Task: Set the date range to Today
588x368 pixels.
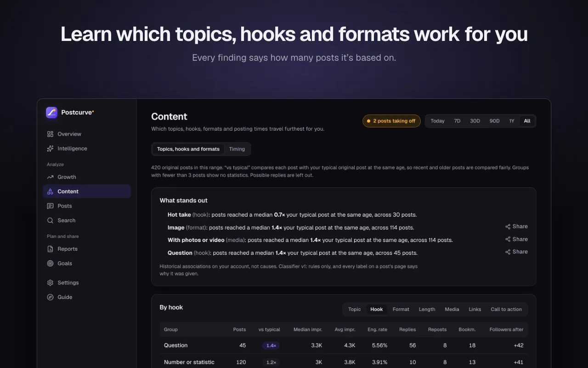Action: [x=437, y=121]
